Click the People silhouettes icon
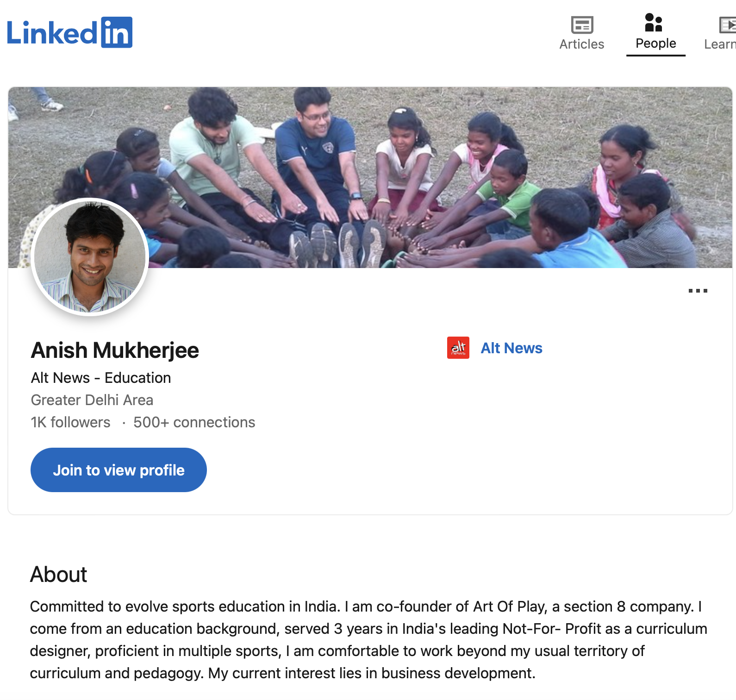736x700 pixels. [x=654, y=22]
